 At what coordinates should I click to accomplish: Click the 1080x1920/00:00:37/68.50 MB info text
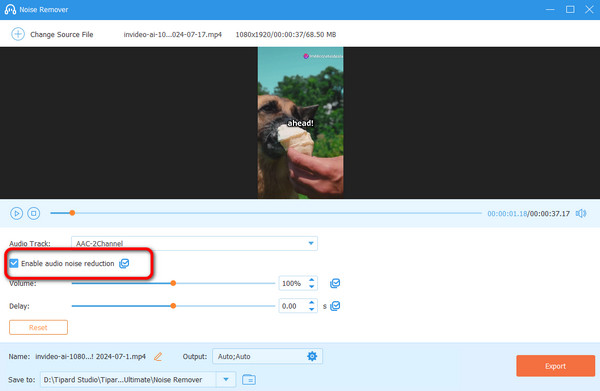click(286, 34)
